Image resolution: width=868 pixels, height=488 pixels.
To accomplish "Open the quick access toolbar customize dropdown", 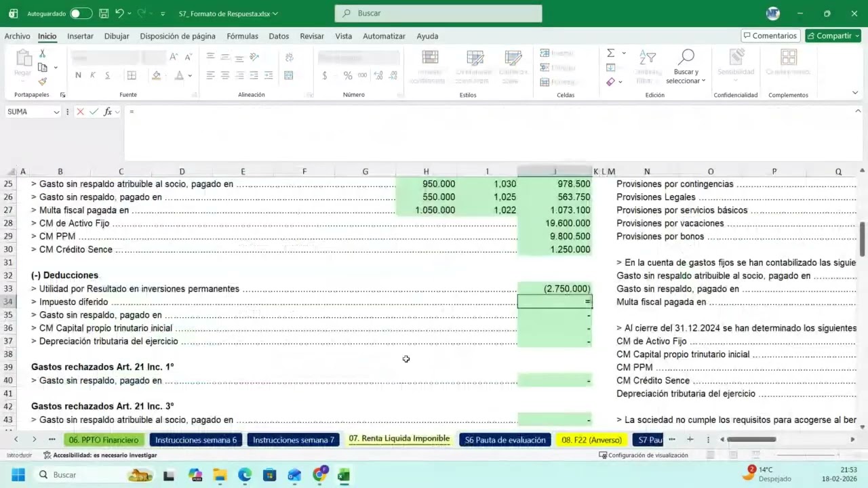I will [x=163, y=14].
